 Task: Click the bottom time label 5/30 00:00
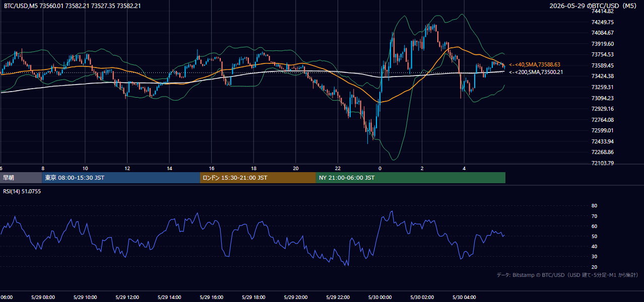[x=380, y=297]
